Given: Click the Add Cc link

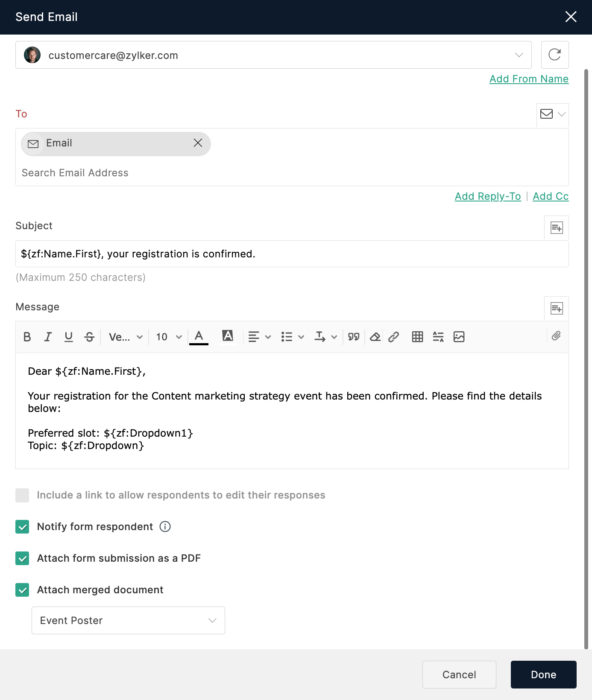Looking at the screenshot, I should coord(551,196).
